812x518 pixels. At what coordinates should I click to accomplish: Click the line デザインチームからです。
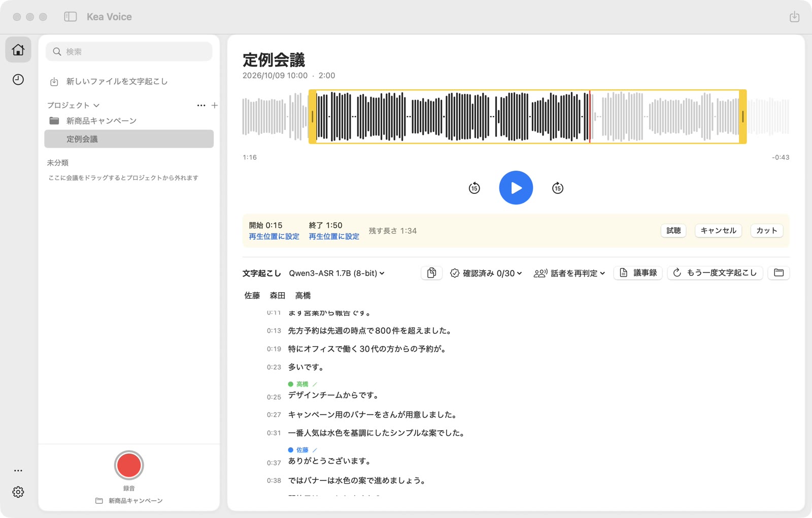pyautogui.click(x=333, y=395)
